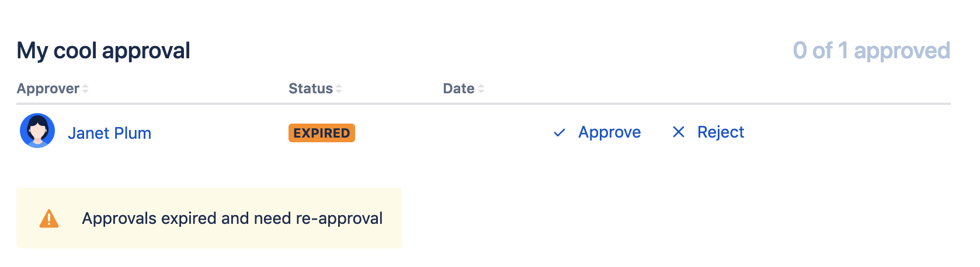The width and height of the screenshot is (980, 267).
Task: Click the Approver column header label
Action: pos(48,89)
